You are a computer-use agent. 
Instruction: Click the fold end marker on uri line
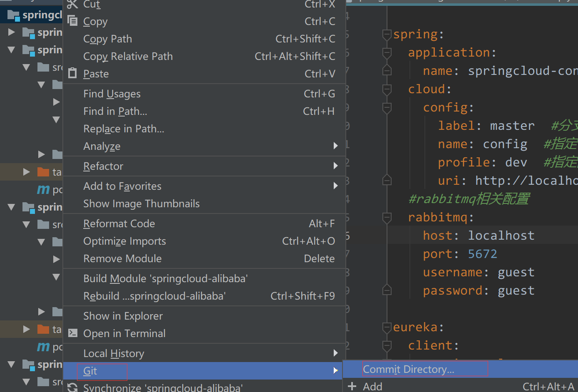coord(387,181)
